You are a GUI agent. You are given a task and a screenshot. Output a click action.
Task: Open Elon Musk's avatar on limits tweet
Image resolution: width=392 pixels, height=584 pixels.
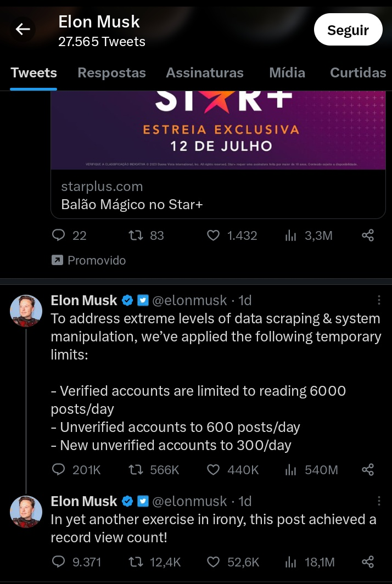click(26, 311)
